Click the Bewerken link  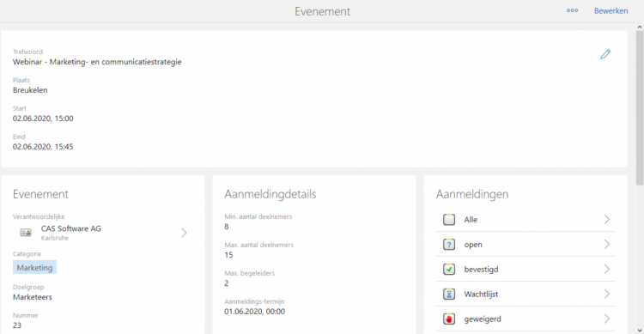coord(611,11)
